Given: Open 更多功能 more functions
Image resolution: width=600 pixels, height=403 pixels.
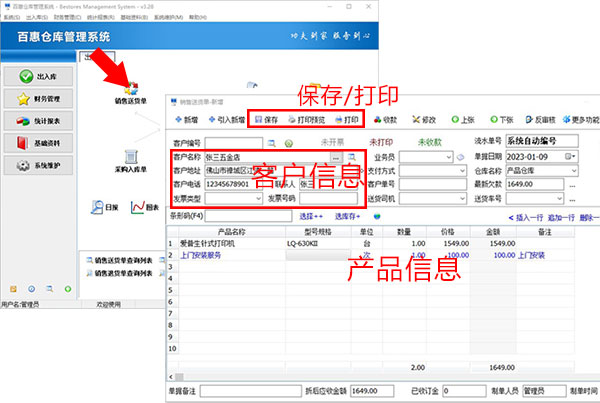Looking at the screenshot, I should (x=581, y=120).
